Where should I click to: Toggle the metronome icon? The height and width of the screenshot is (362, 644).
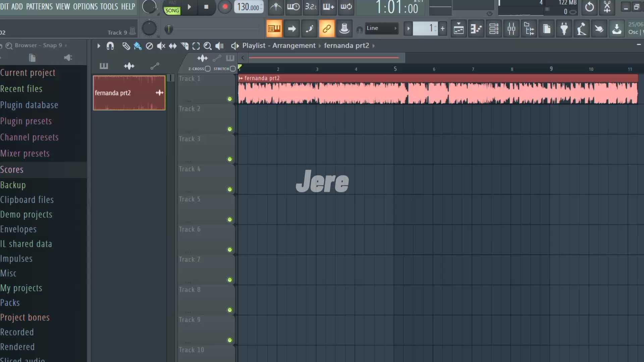pos(276,7)
